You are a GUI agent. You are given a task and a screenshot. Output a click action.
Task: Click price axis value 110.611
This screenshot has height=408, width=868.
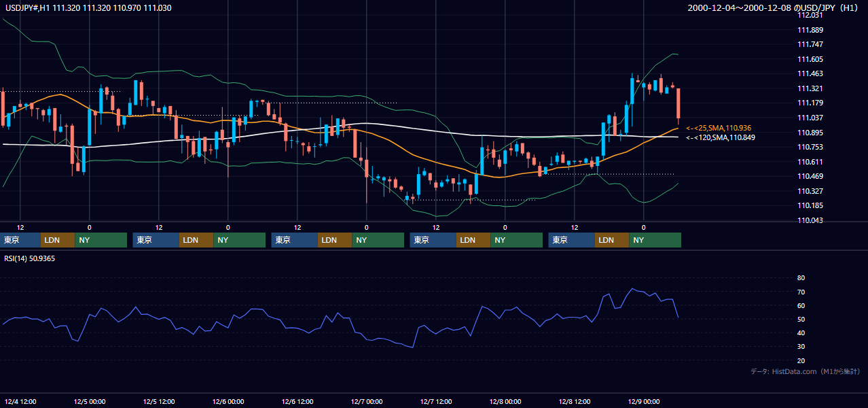810,162
